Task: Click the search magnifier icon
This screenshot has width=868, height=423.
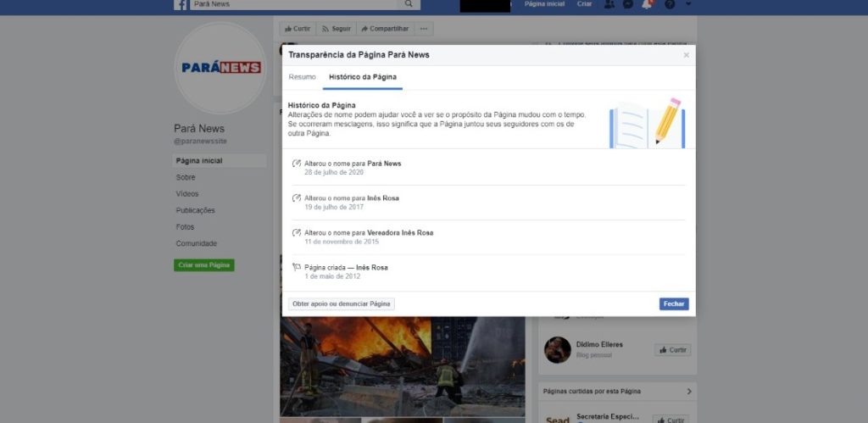Action: click(409, 4)
